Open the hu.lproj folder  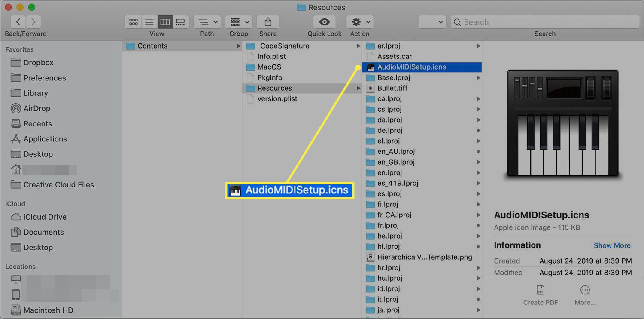click(422, 278)
